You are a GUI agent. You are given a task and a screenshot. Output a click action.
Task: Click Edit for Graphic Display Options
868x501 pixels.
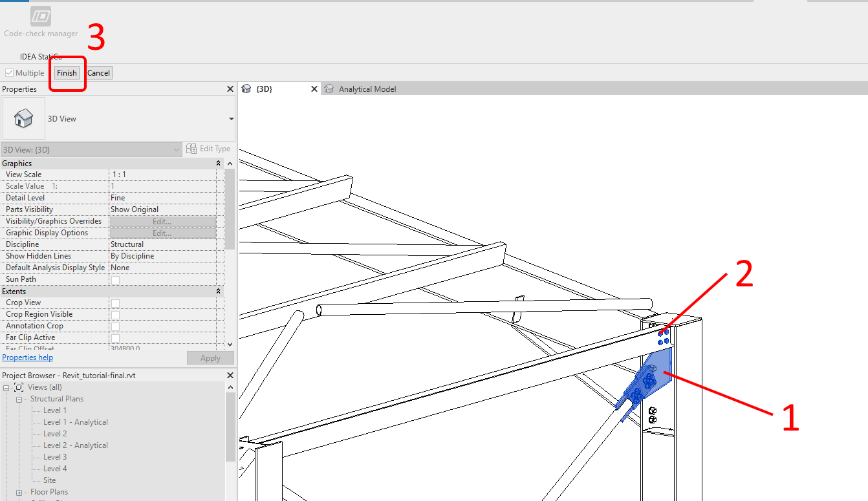(x=162, y=233)
